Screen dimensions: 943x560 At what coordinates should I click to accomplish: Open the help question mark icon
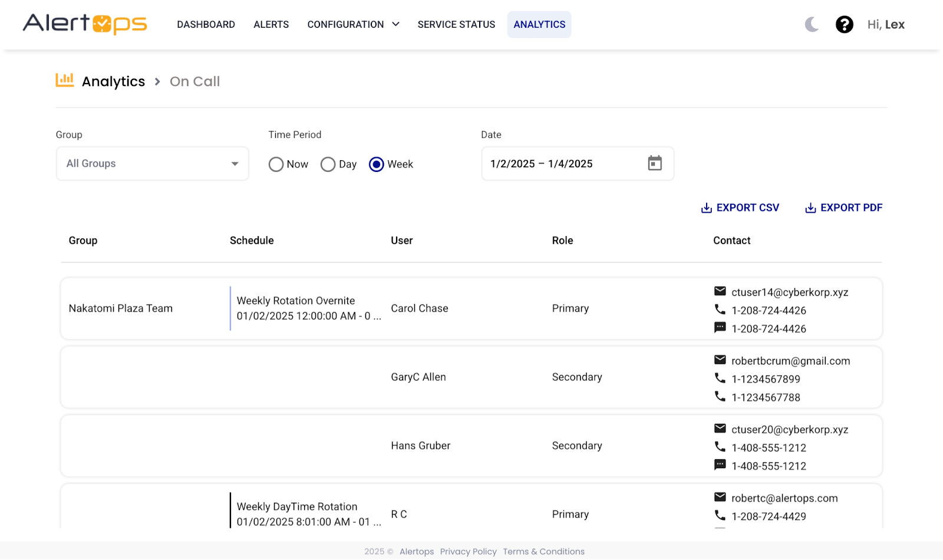[844, 24]
